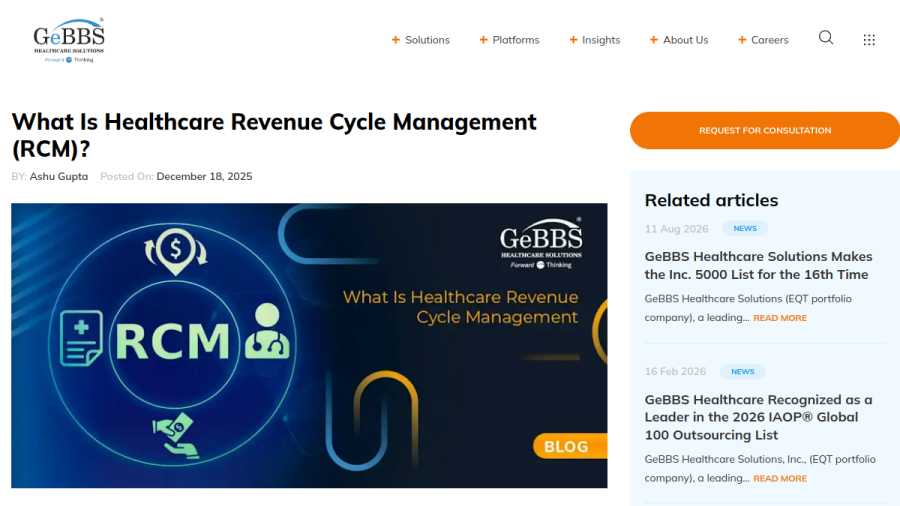Open the search magnifier icon
This screenshot has width=900, height=506.
click(825, 38)
